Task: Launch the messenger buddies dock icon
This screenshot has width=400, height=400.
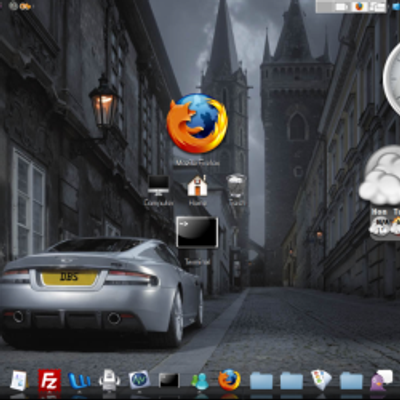Action: tap(200, 381)
